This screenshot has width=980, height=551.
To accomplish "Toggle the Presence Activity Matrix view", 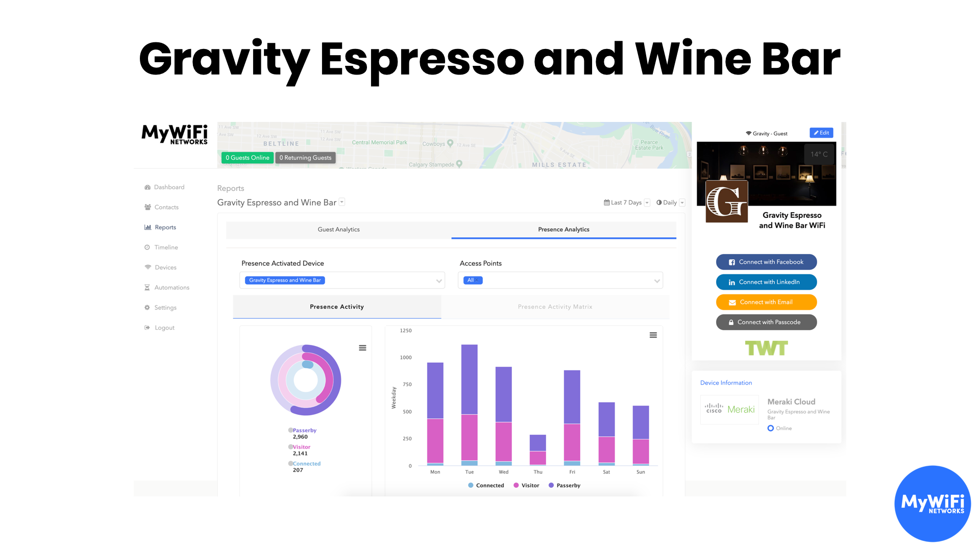I will 555,307.
